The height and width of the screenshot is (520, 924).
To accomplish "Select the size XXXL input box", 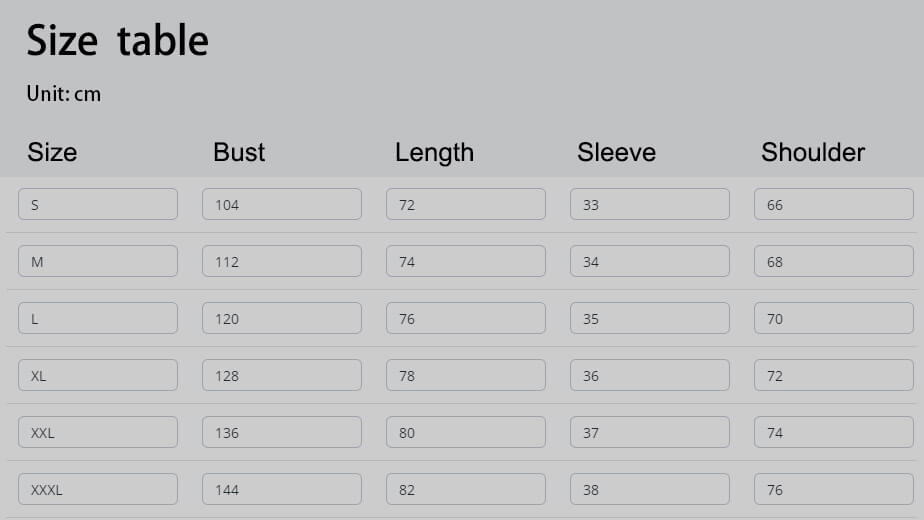I will click(98, 489).
